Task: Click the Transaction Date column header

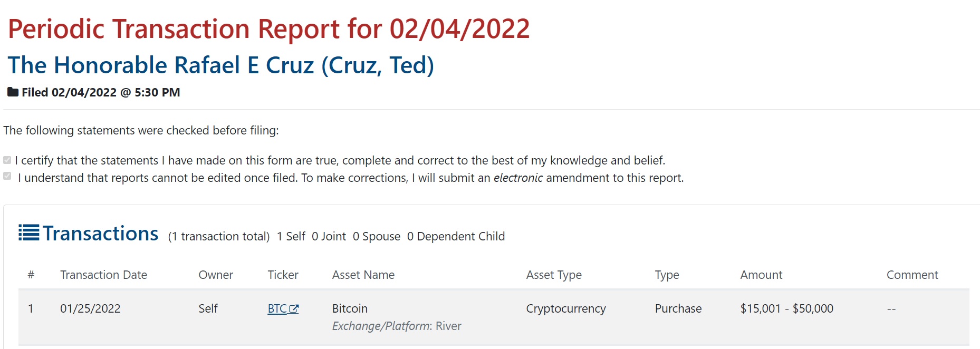Action: click(x=103, y=275)
